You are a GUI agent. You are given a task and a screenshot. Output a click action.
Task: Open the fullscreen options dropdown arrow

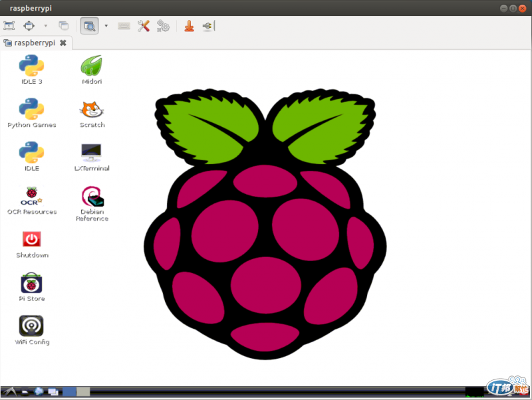click(x=45, y=26)
